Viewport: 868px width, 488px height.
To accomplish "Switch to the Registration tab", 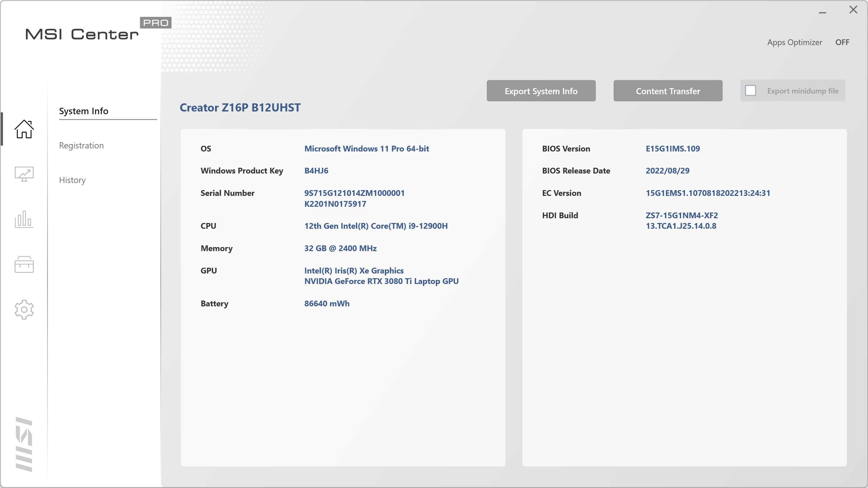I will (81, 146).
